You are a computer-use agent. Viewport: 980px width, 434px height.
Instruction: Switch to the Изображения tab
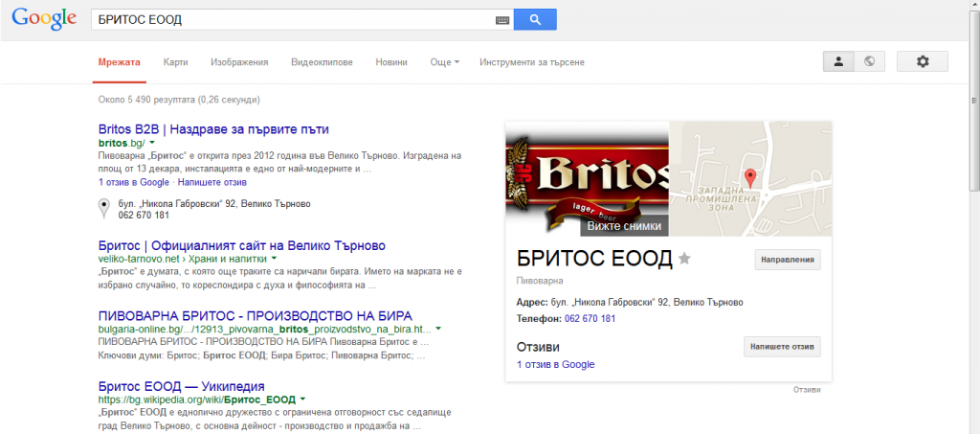point(239,62)
